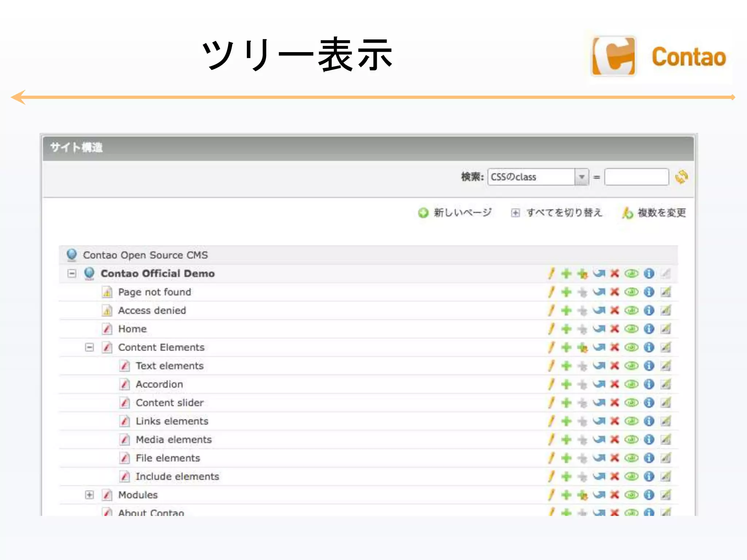This screenshot has width=747, height=560.
Task: Click the Home page label
Action: pyautogui.click(x=132, y=329)
